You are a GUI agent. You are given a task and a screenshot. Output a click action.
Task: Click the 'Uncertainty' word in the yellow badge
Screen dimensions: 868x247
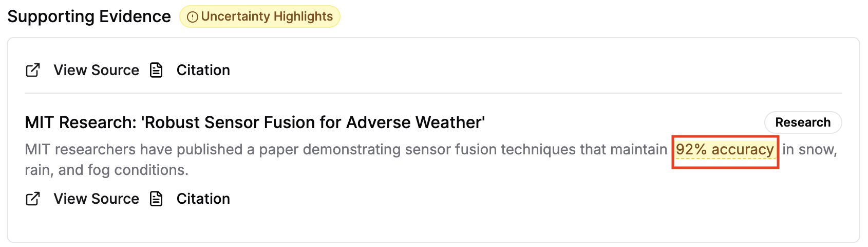tap(235, 16)
